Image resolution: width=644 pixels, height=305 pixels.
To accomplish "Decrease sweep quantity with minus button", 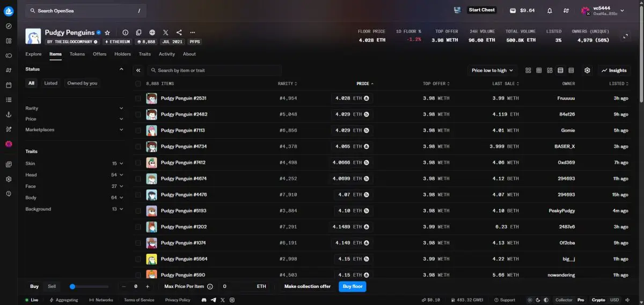I will pos(123,287).
